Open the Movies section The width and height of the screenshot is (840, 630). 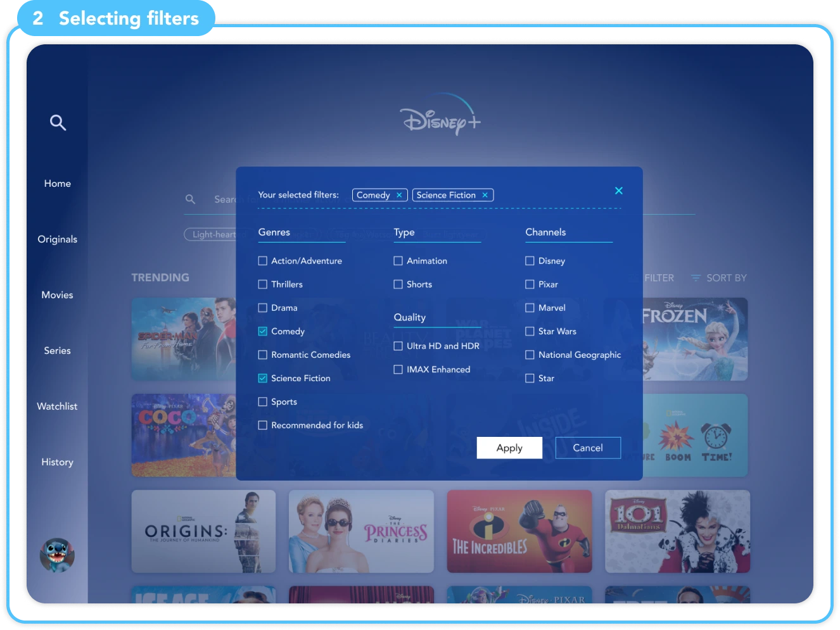pyautogui.click(x=58, y=295)
